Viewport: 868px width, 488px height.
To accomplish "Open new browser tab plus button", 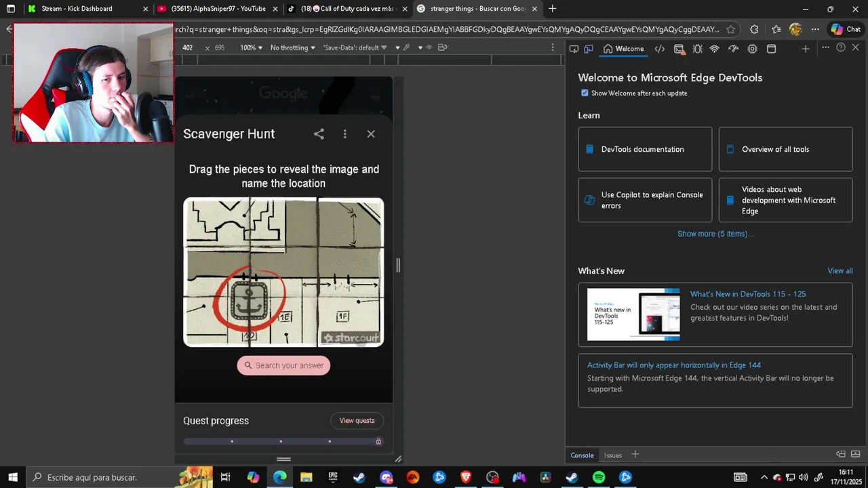I will point(552,9).
